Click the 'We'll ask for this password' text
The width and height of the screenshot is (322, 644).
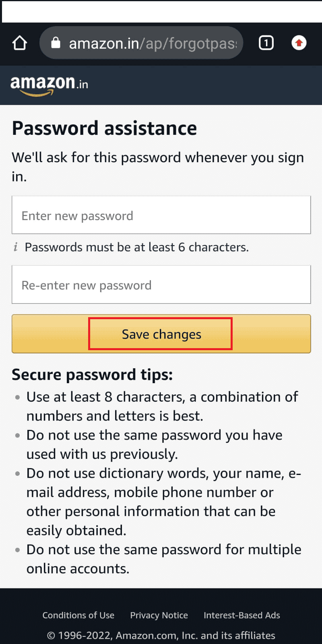pos(158,167)
